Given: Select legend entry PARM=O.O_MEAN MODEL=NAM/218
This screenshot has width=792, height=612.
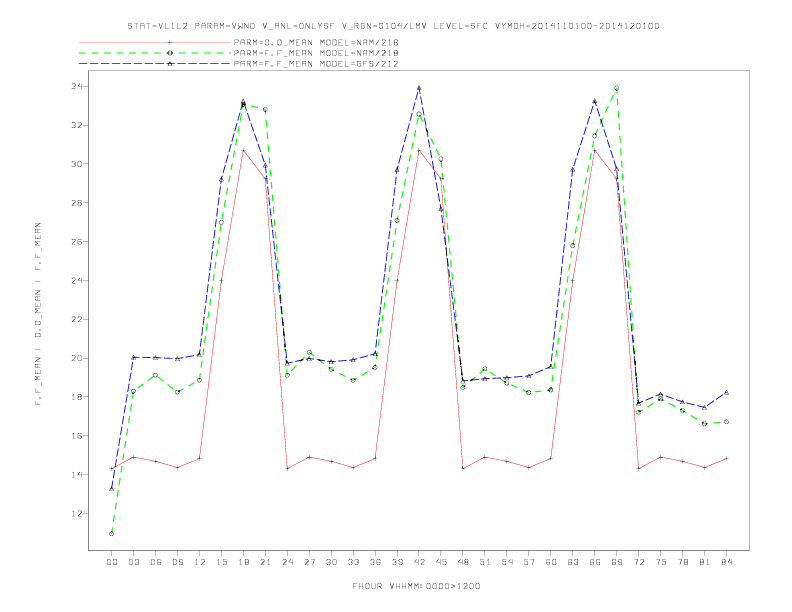Looking at the screenshot, I should point(316,42).
